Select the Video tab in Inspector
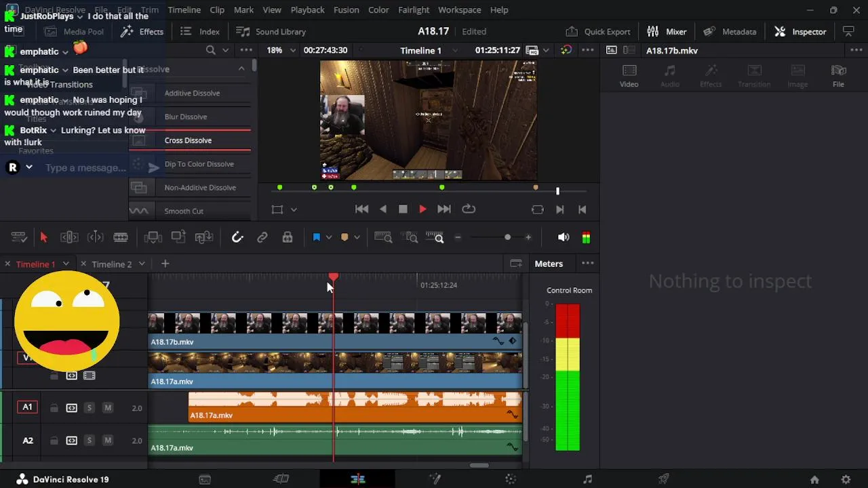 pos(629,76)
